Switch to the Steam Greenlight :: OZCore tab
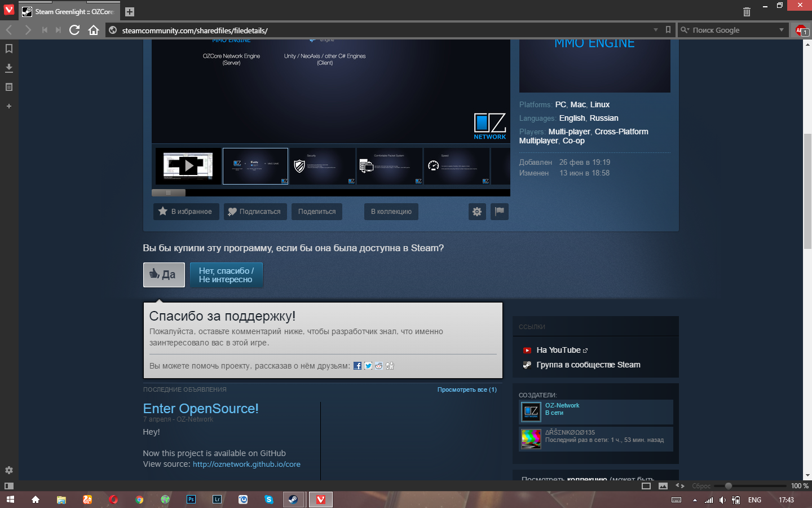 pyautogui.click(x=69, y=11)
